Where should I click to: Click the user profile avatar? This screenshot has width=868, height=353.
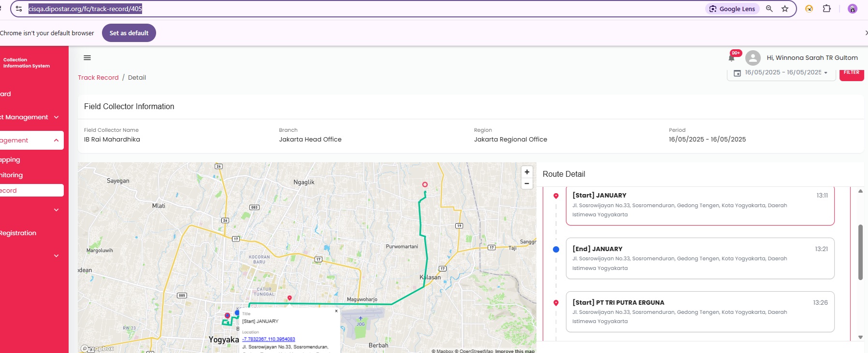tap(752, 58)
